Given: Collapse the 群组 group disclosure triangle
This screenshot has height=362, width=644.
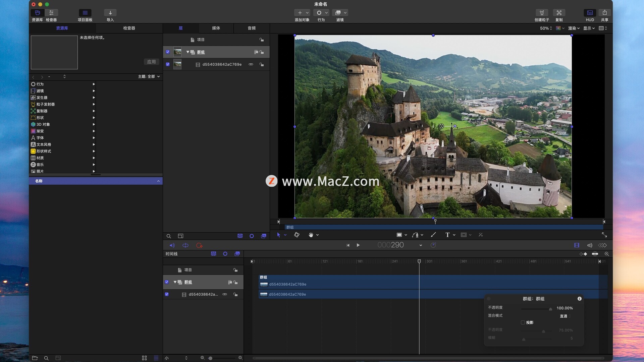Looking at the screenshot, I should (x=188, y=52).
